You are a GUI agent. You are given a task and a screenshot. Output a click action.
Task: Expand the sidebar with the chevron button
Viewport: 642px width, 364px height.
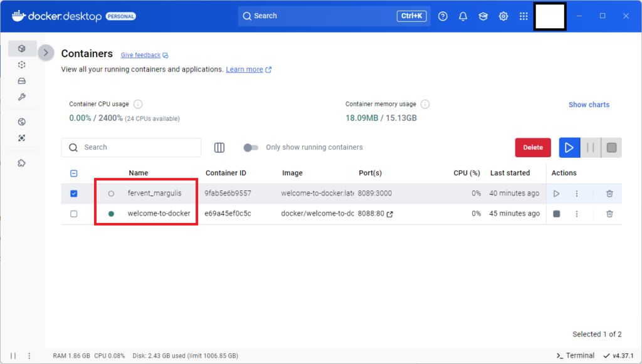click(x=46, y=53)
